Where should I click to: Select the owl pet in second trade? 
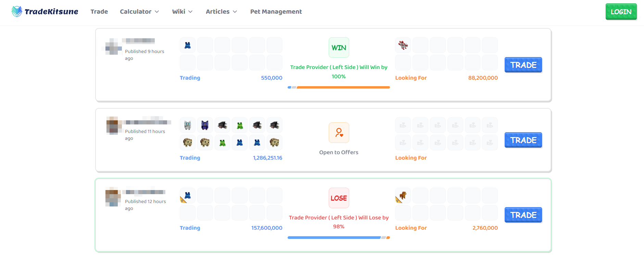[x=188, y=125]
